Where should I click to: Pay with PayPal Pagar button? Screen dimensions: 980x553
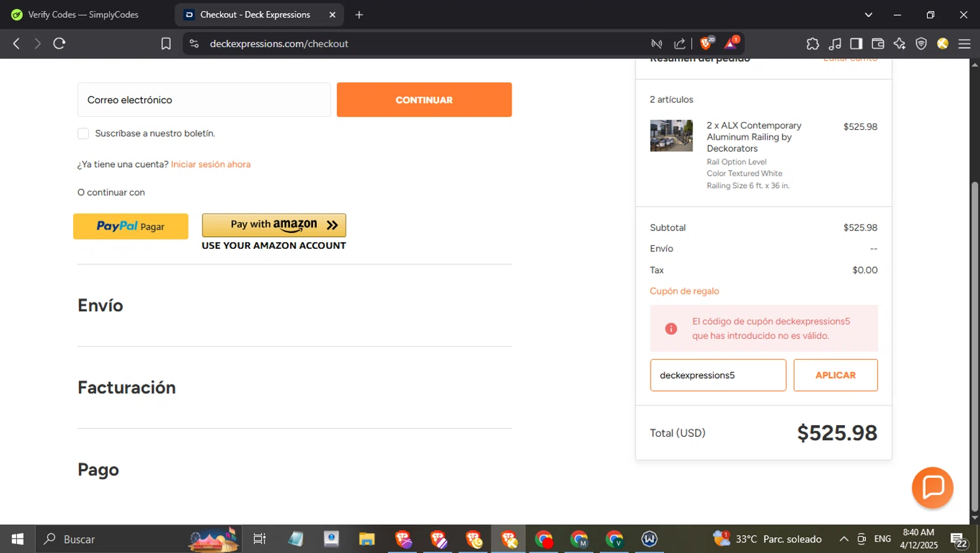[131, 227]
